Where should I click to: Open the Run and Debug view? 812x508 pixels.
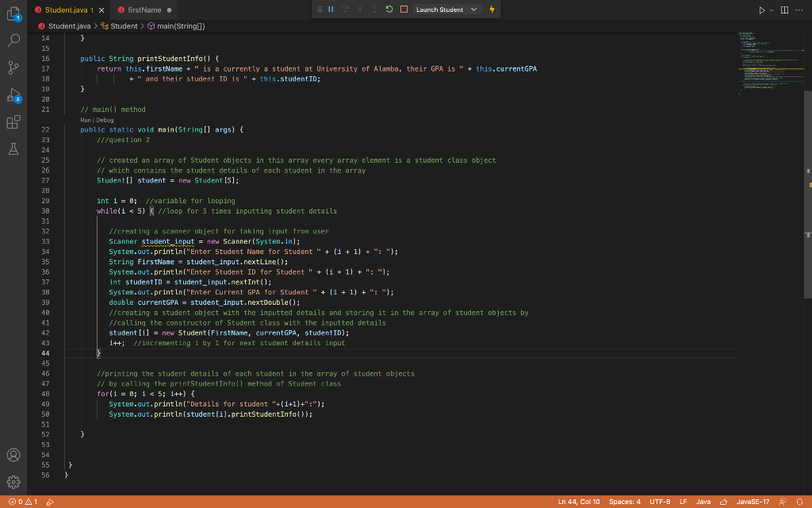[x=13, y=95]
